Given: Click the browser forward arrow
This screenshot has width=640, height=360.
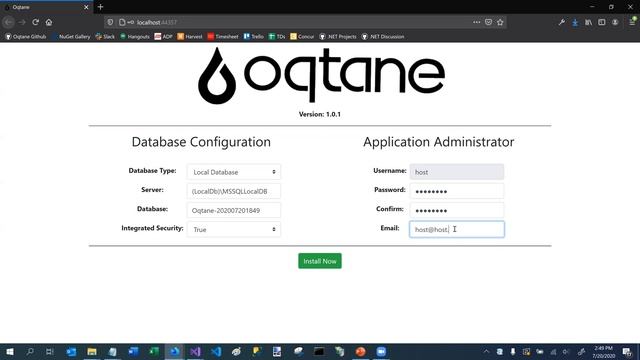Looking at the screenshot, I should 22,22.
